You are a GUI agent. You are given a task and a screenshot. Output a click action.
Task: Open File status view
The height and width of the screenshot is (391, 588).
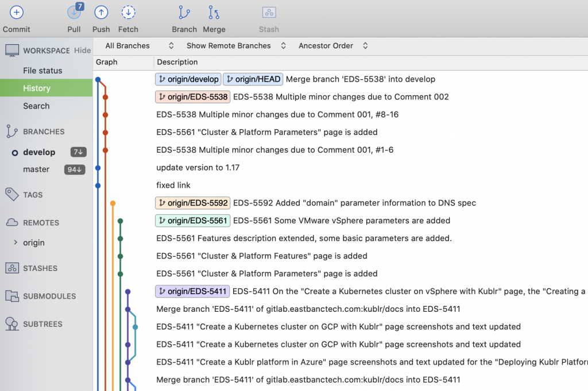pyautogui.click(x=42, y=71)
